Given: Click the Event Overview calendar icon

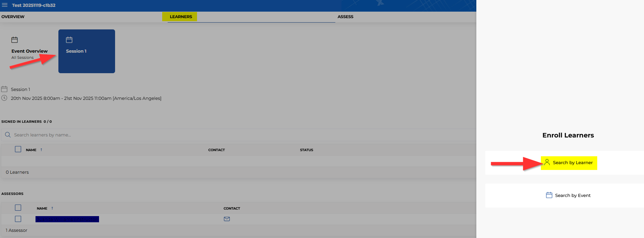Looking at the screenshot, I should tap(15, 40).
